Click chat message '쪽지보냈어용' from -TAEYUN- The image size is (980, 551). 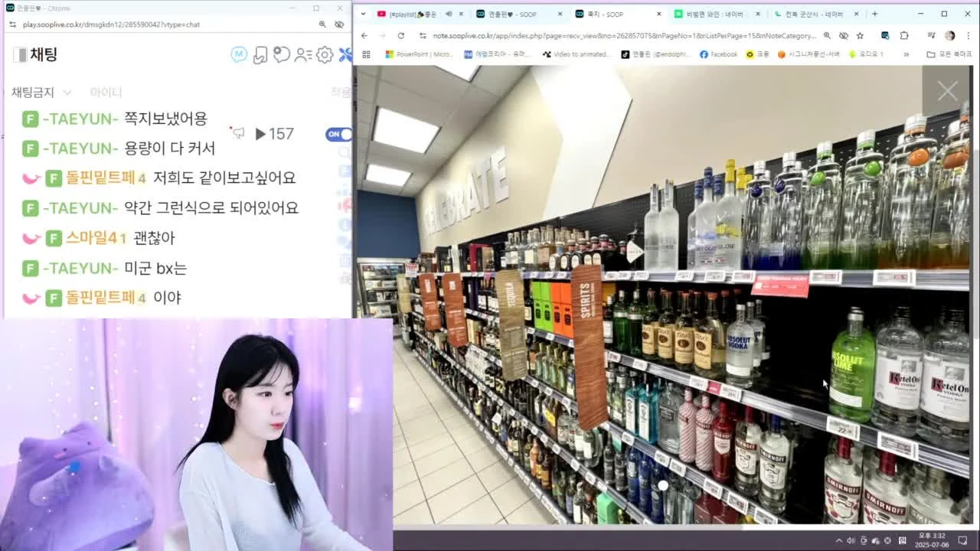[165, 119]
